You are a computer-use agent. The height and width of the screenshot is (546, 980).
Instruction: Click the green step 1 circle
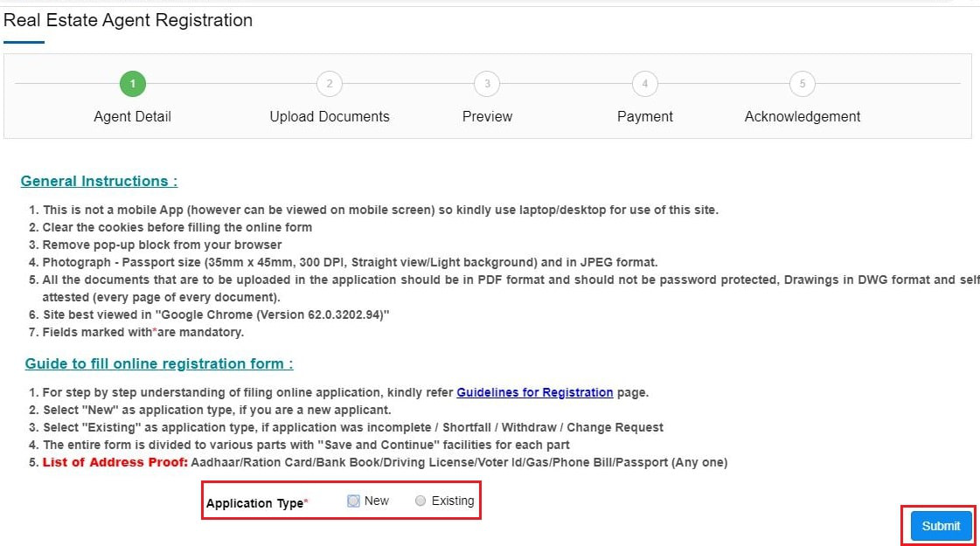click(133, 84)
